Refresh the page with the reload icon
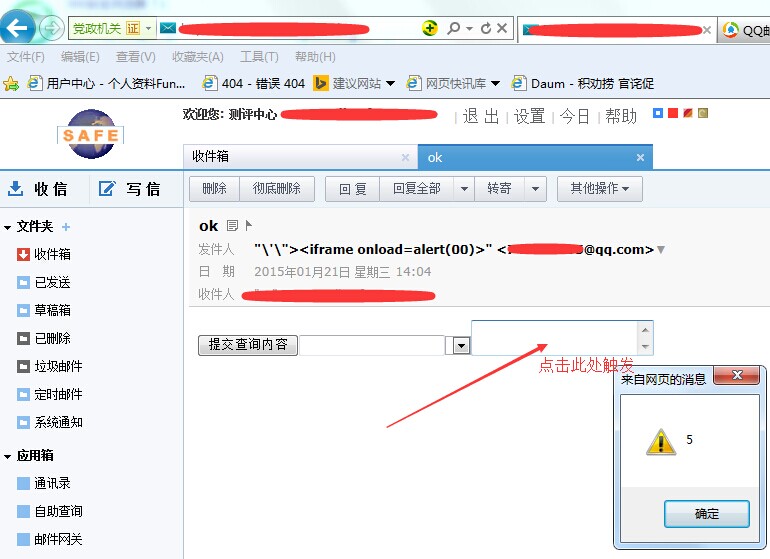Viewport: 770px width, 559px height. [486, 28]
